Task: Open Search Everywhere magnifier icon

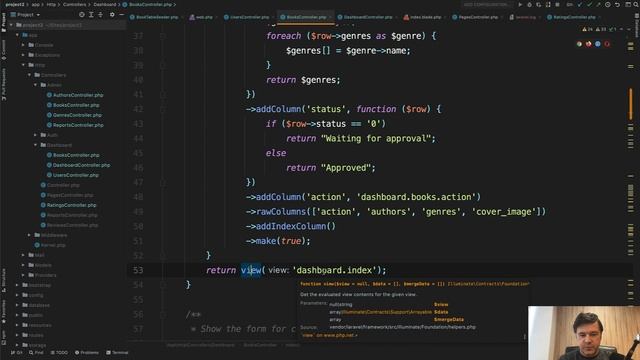Action: (636, 4)
